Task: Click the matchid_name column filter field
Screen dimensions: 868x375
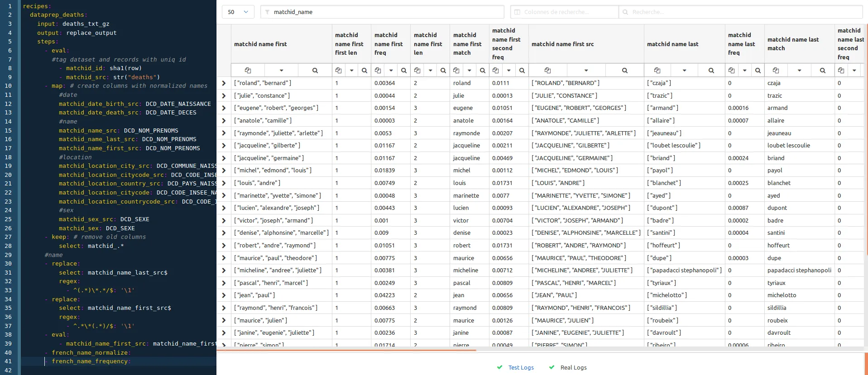Action: [x=382, y=12]
